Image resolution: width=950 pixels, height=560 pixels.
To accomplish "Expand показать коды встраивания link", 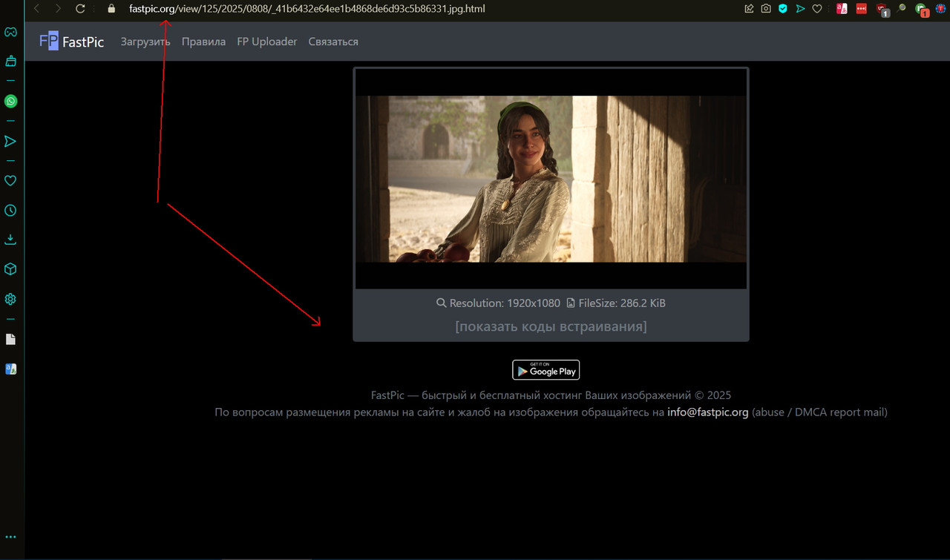I will click(x=551, y=326).
